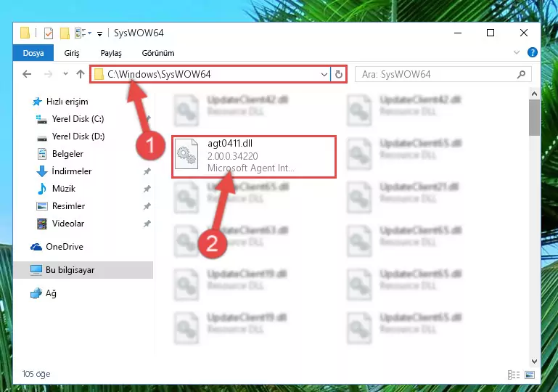This screenshot has width=558, height=392.
Task: Open the recent locations dropdown arrow
Action: [65, 74]
